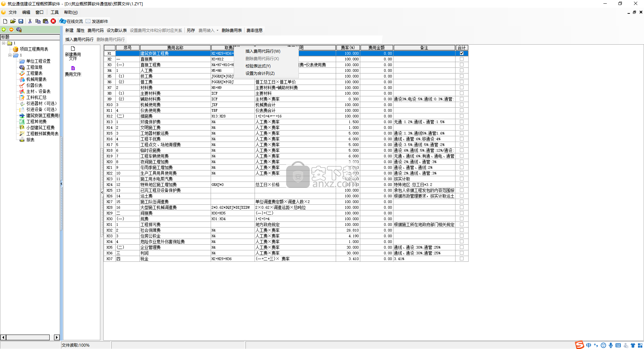The height and width of the screenshot is (349, 644).
Task: Click 删除费用表 button
Action: point(232,31)
